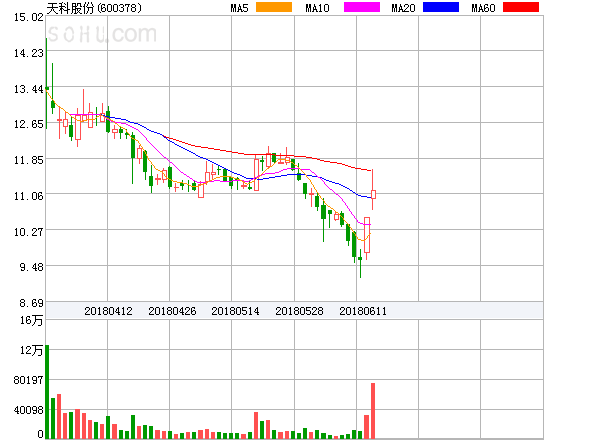The width and height of the screenshot is (600, 440).
Task: Click the 13.44 price axis label
Action: (29, 89)
